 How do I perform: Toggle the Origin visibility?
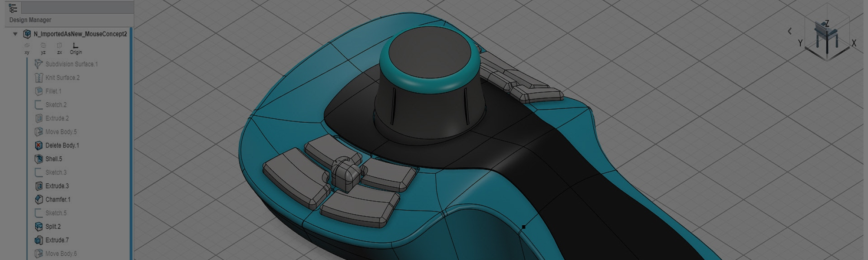76,48
